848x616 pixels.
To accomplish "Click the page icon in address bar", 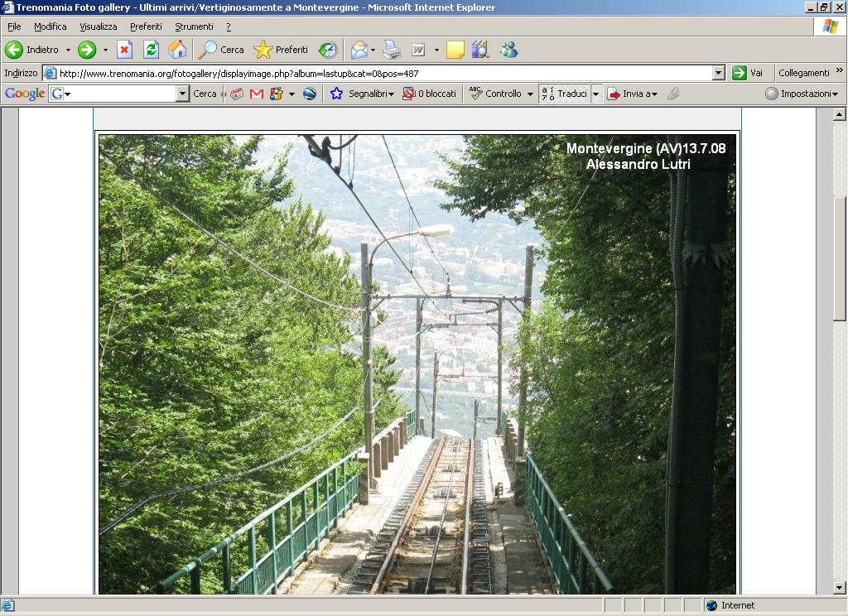I will click(51, 73).
